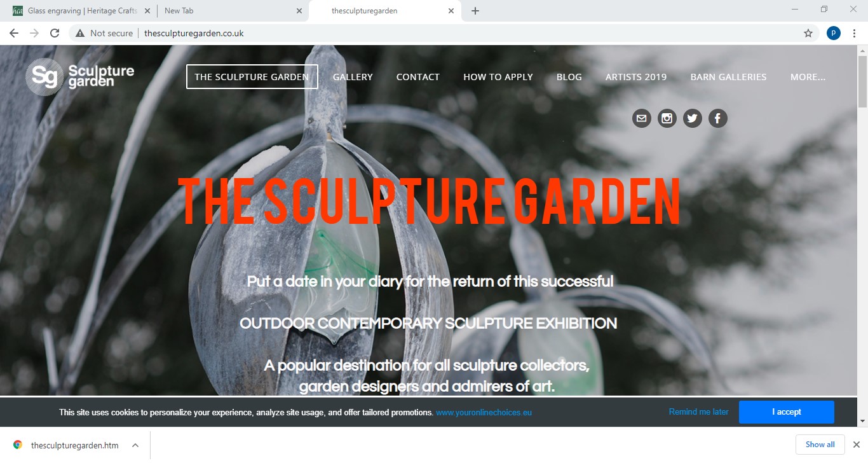Go back with the browser arrow
The height and width of the screenshot is (463, 868).
coord(14,33)
